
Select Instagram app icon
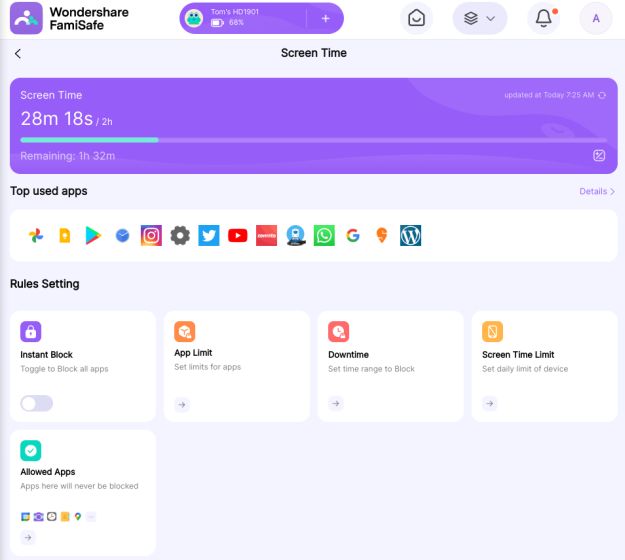(x=151, y=236)
